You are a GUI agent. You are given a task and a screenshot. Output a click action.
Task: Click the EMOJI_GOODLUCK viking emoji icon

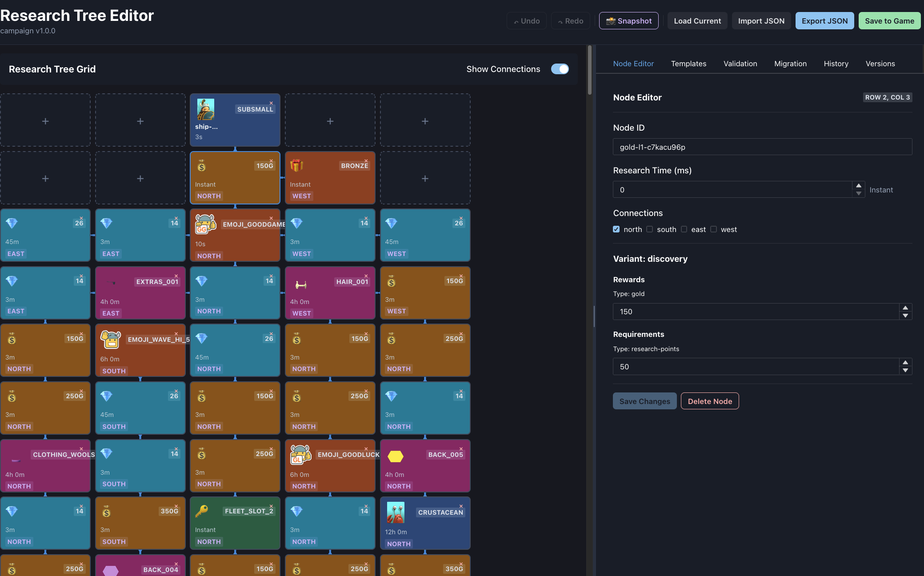pyautogui.click(x=300, y=455)
